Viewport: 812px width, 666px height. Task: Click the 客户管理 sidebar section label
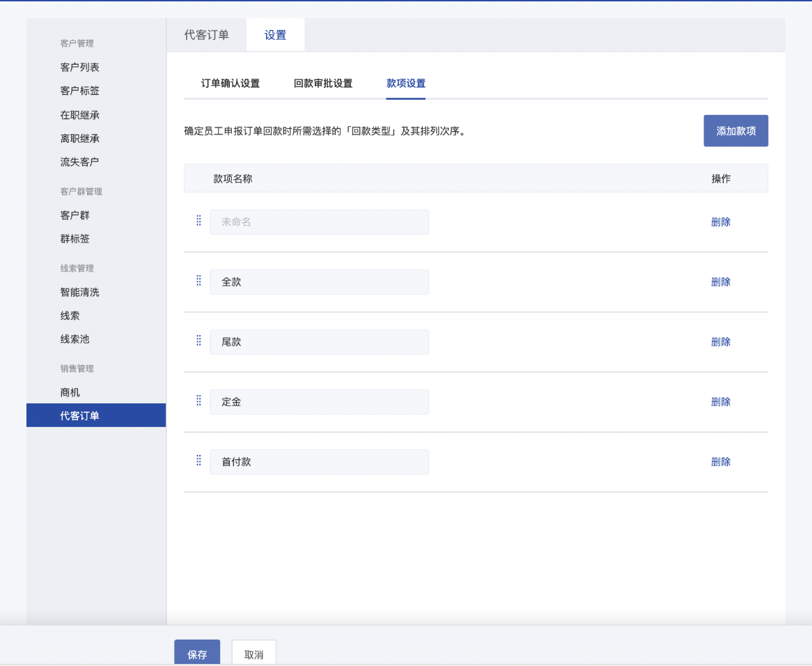point(77,43)
